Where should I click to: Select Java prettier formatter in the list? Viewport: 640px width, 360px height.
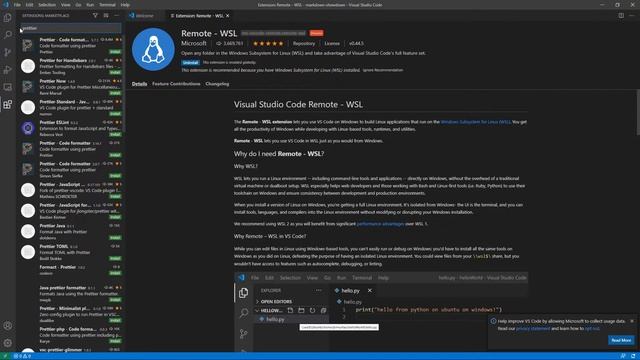pyautogui.click(x=70, y=293)
